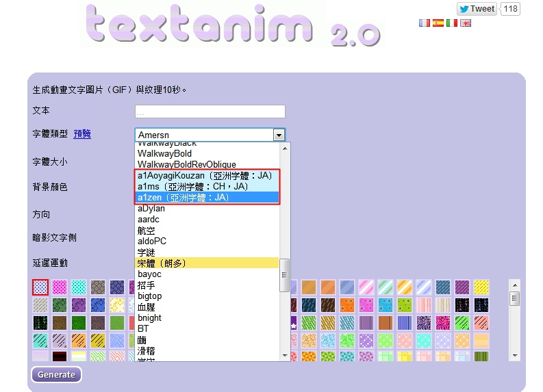Image resolution: width=543 pixels, height=392 pixels.
Task: Choose the 滑稽 font entry
Action: [x=207, y=351]
